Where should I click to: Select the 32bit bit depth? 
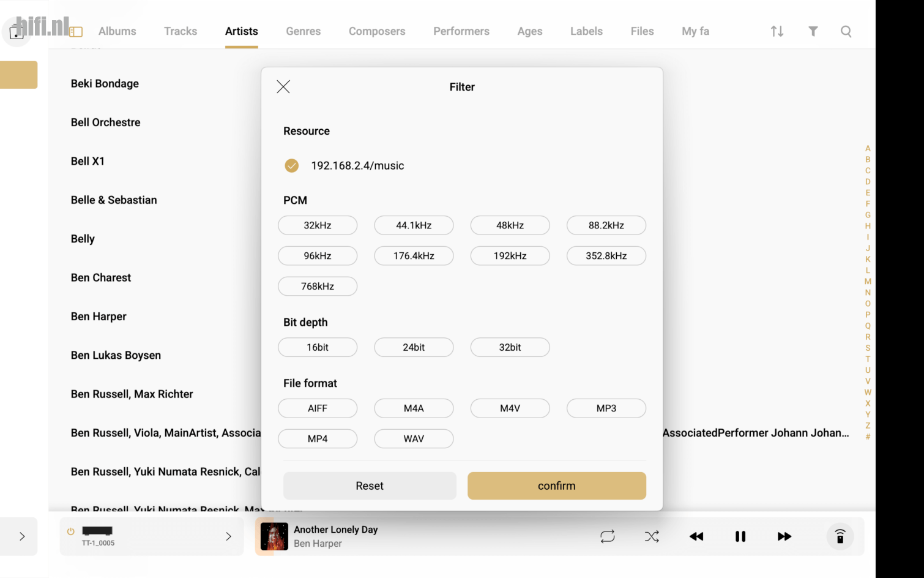click(510, 347)
